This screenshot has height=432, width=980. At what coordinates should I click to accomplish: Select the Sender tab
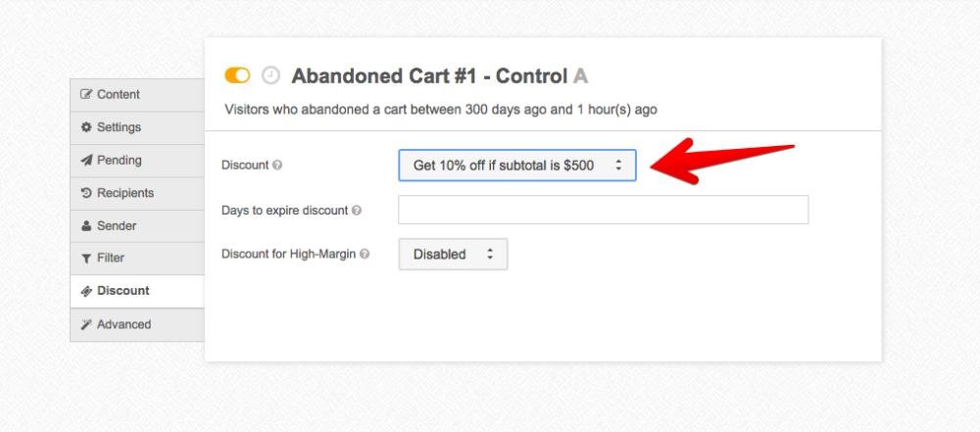[116, 225]
